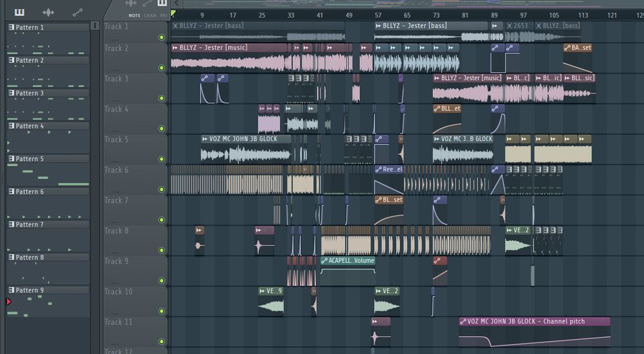Select Pattern 6 name in picker
Viewport: 644px width, 354px height.
pyautogui.click(x=30, y=192)
